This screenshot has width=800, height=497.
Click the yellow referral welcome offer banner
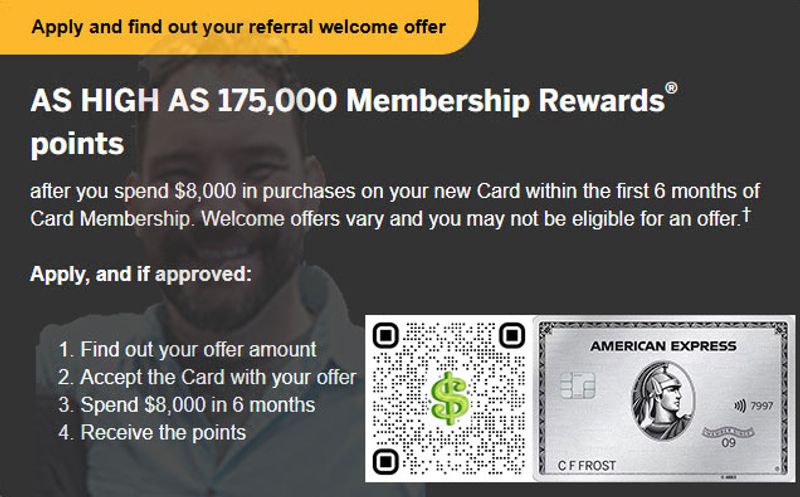(239, 27)
